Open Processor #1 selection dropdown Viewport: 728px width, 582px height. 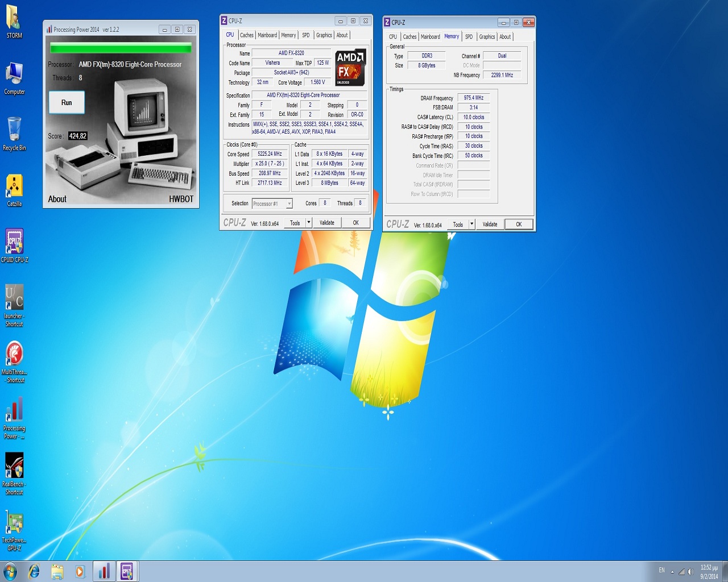[x=272, y=203]
